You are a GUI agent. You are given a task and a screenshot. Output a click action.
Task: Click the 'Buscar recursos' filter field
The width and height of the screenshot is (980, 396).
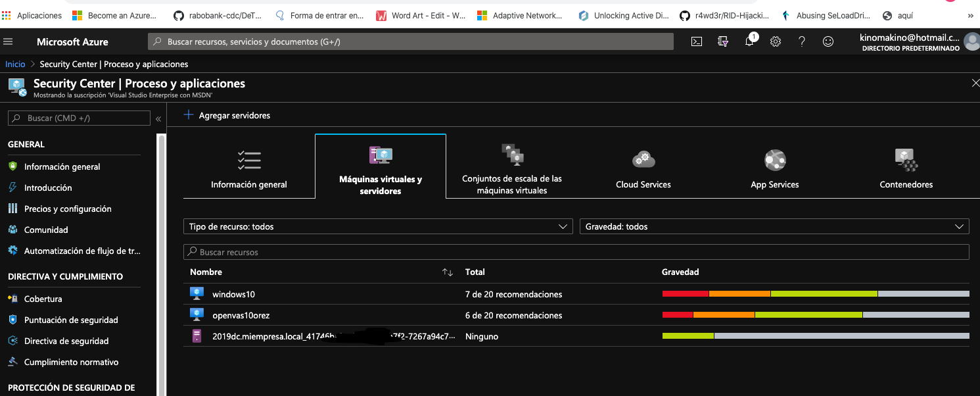point(576,252)
